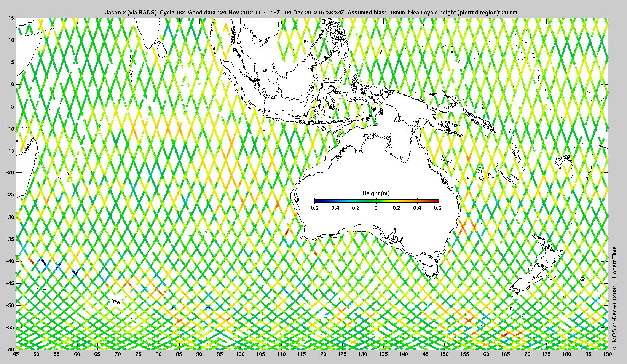Click latitude tick label -55
The width and height of the screenshot is (627, 364).
click(10, 327)
